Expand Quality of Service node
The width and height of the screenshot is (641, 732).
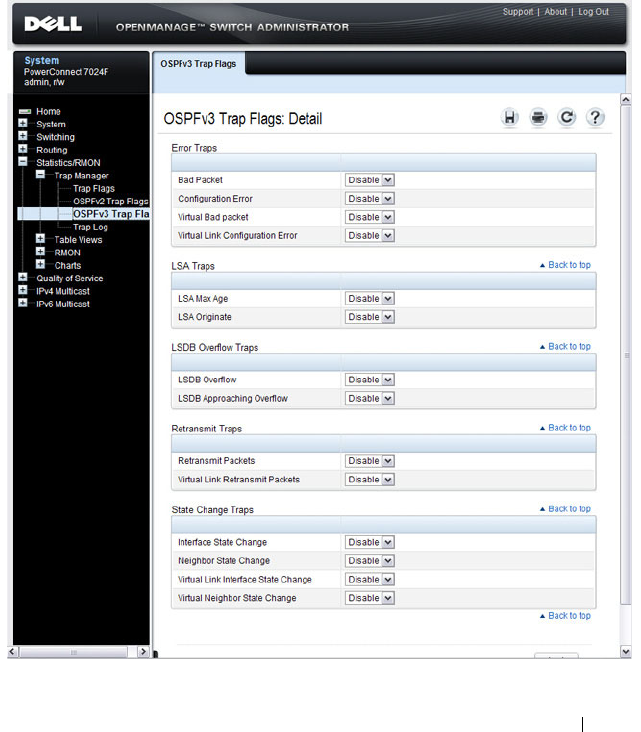point(22,277)
